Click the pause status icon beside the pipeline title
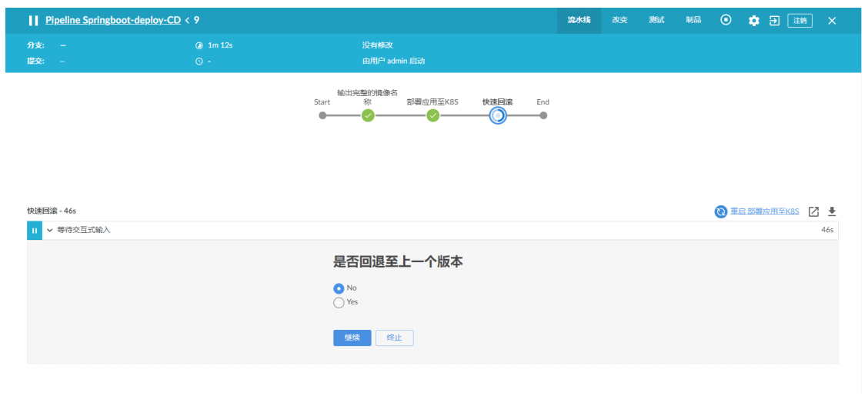This screenshot has width=868, height=409. pos(33,21)
